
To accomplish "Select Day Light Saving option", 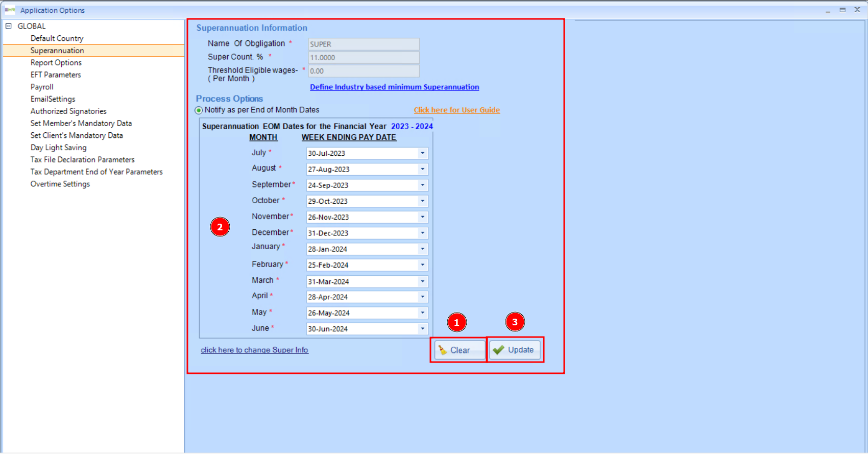I will (59, 148).
